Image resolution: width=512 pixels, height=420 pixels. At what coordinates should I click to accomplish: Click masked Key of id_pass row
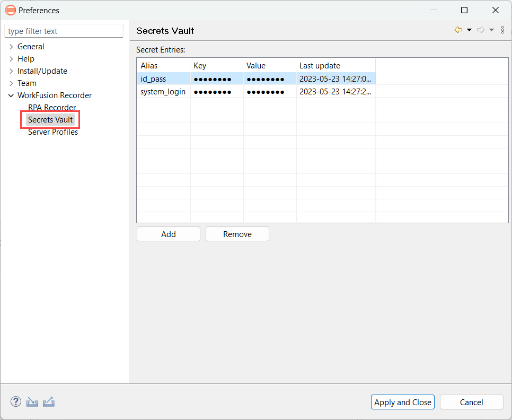(x=213, y=80)
